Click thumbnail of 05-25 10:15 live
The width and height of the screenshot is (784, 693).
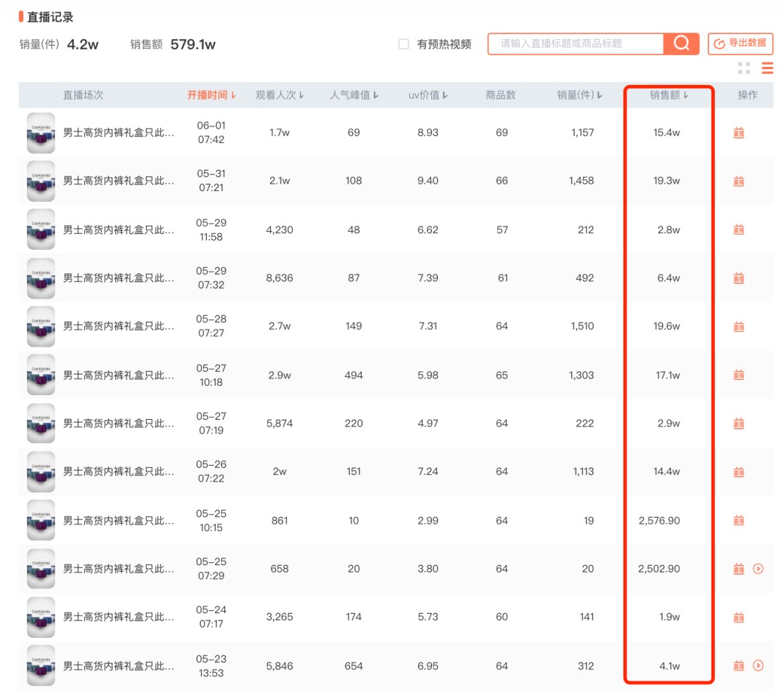click(x=41, y=520)
